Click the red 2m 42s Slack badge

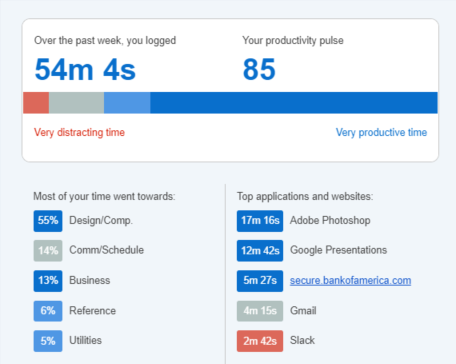260,341
